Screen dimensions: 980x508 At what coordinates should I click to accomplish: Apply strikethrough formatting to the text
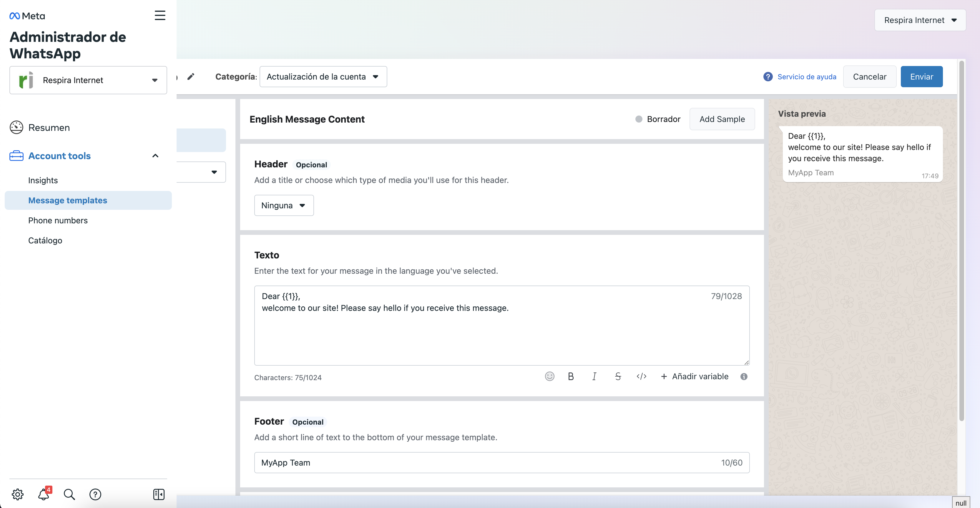[x=618, y=376]
